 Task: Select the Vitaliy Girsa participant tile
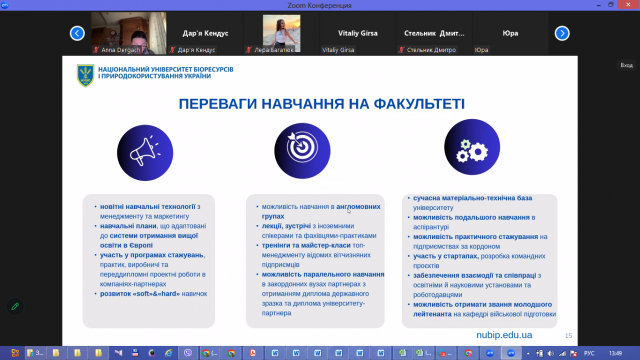[358, 33]
